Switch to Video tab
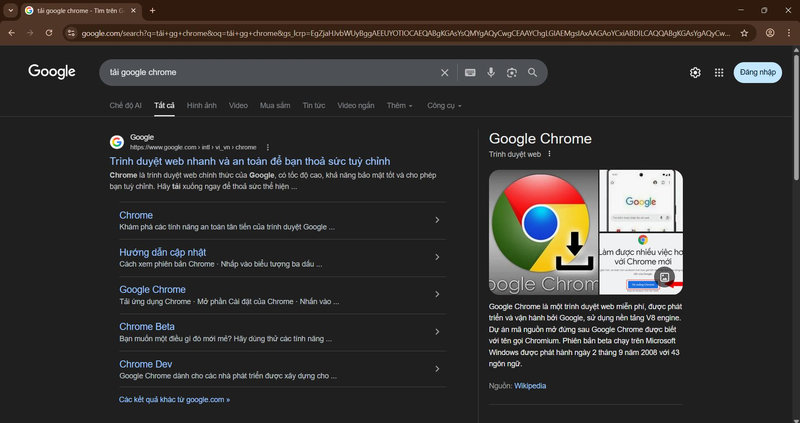Viewport: 800px width, 423px height. coord(238,106)
